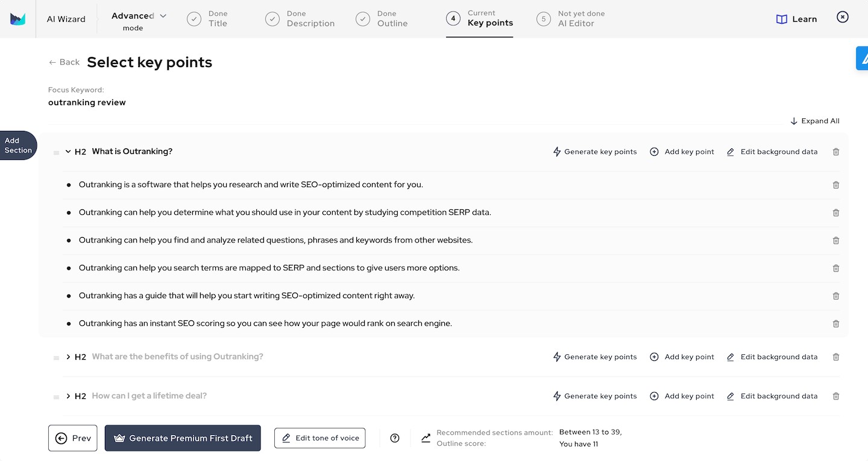868x461 pixels.
Task: Edit background data for 'What is Outranking?'
Action: pos(772,152)
